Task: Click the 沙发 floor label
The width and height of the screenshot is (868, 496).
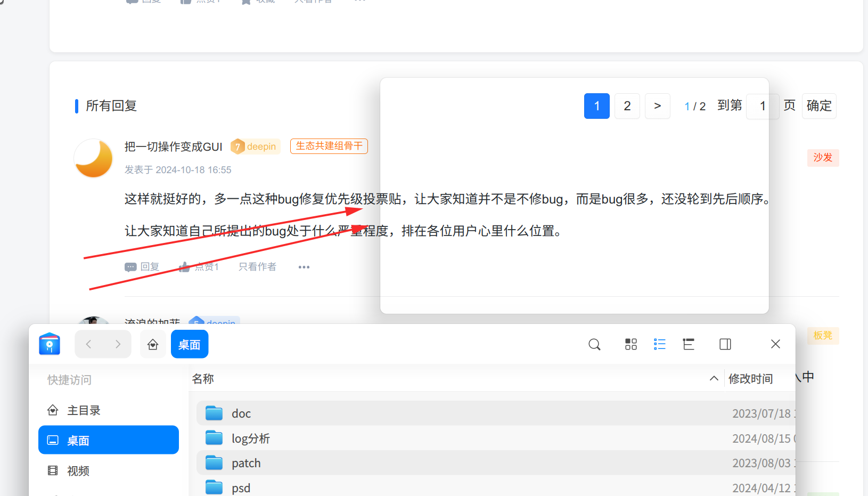Action: 823,158
